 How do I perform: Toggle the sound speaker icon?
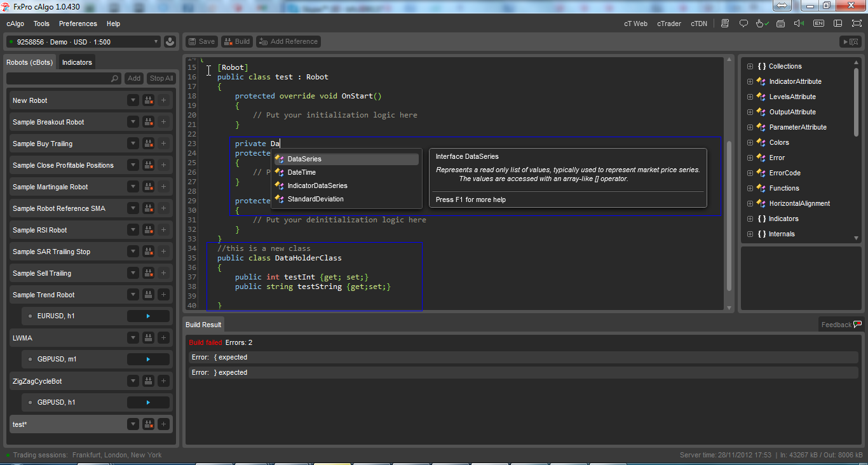tap(799, 24)
